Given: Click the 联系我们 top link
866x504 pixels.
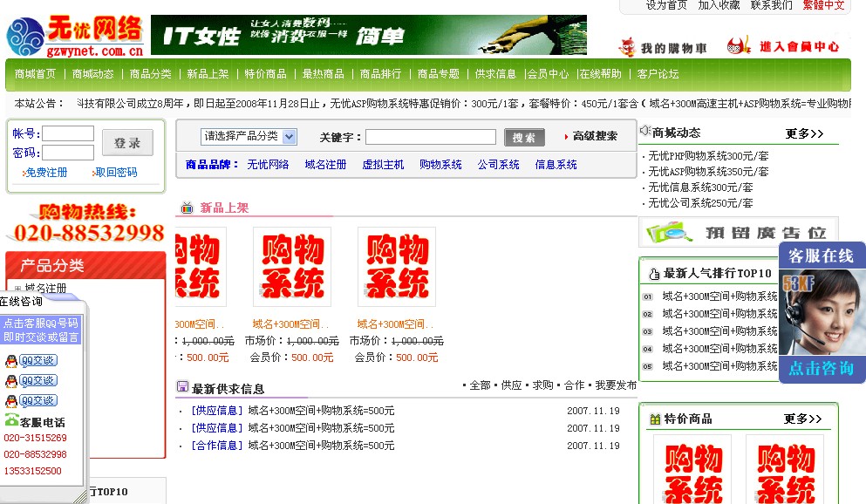Looking at the screenshot, I should 772,5.
